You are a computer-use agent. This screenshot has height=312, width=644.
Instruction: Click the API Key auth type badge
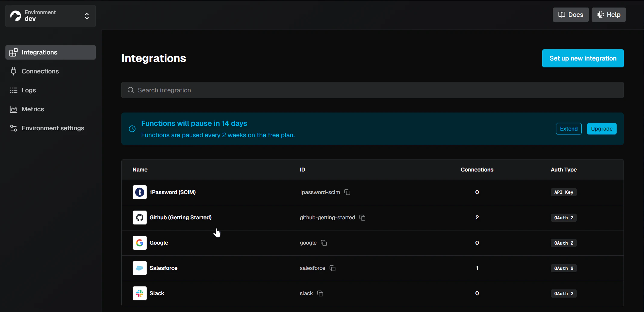(x=564, y=192)
